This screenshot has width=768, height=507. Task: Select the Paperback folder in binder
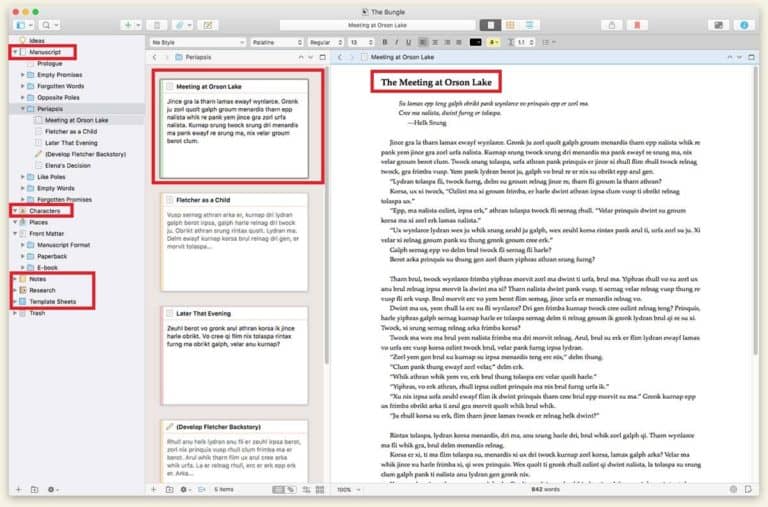click(x=52, y=256)
